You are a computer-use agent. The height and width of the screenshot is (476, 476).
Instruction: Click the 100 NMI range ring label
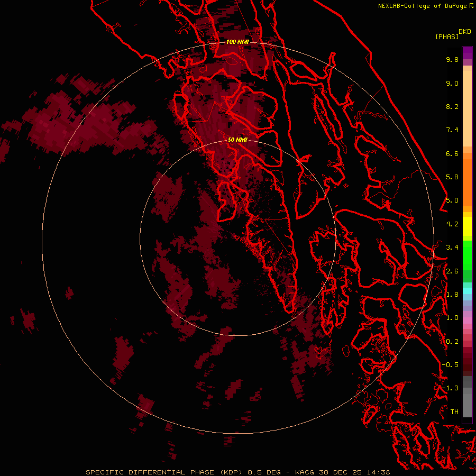pos(237,42)
